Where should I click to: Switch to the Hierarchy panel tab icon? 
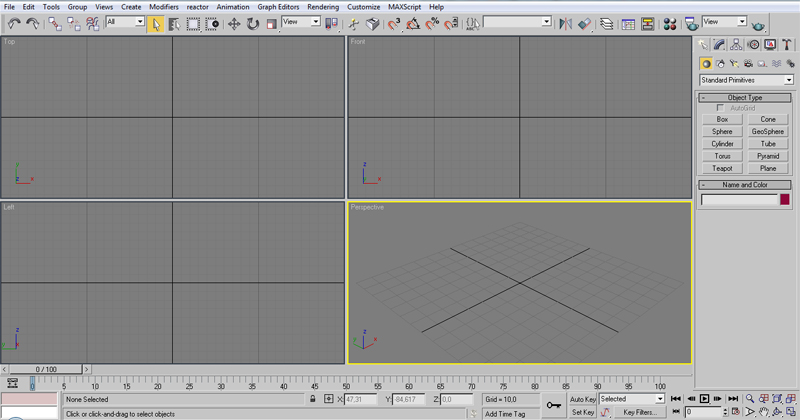(x=736, y=45)
